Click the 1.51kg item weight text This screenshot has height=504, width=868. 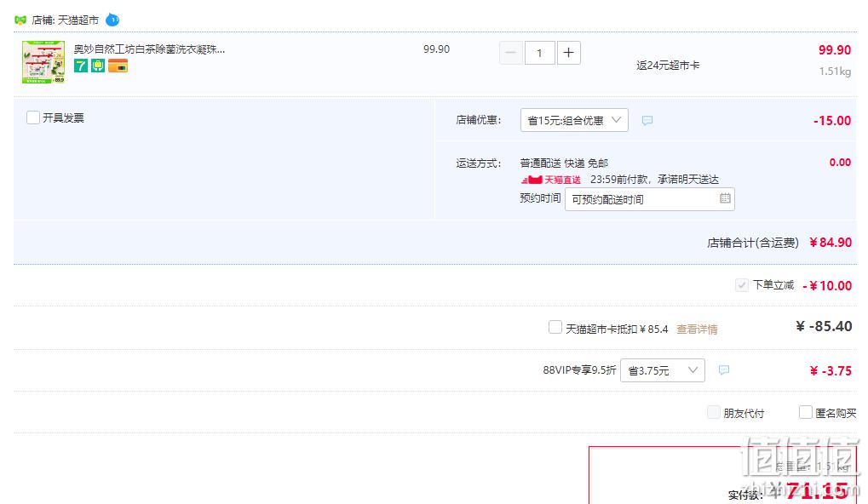(835, 72)
